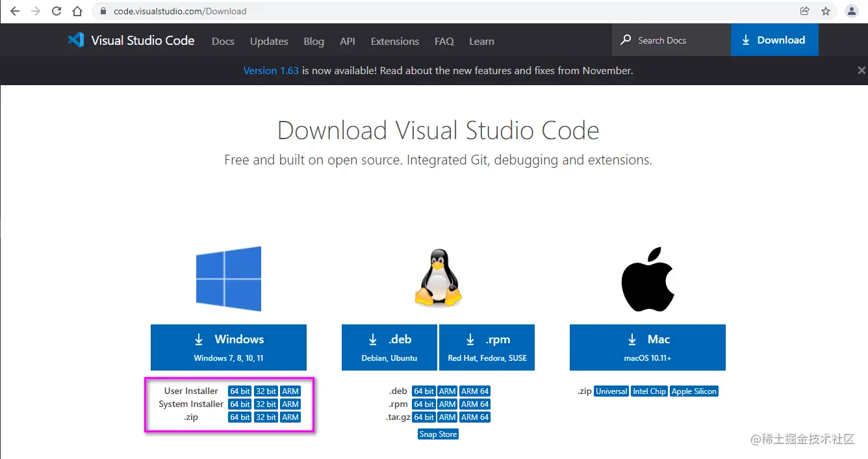The image size is (868, 459).
Task: Click the Search Docs input field
Action: pyautogui.click(x=671, y=40)
